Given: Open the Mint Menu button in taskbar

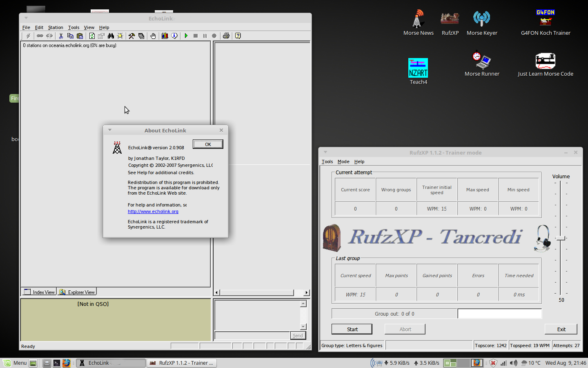Looking at the screenshot, I should (15, 363).
